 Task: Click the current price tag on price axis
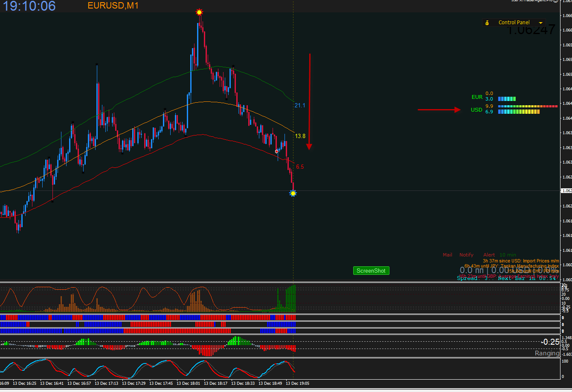coord(567,190)
